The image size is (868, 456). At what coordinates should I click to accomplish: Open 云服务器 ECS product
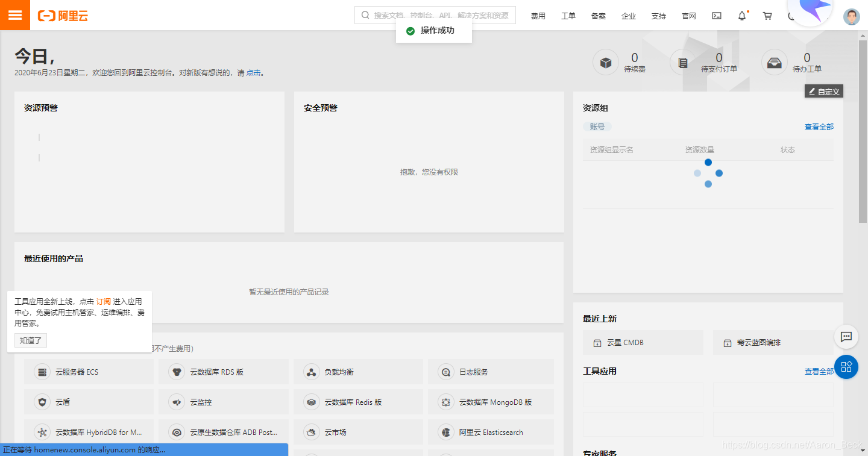(x=89, y=372)
